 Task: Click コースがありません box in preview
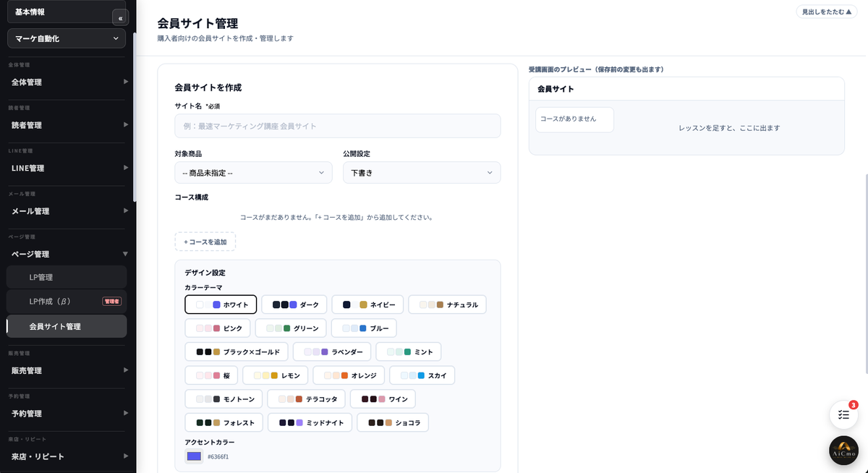coord(574,119)
